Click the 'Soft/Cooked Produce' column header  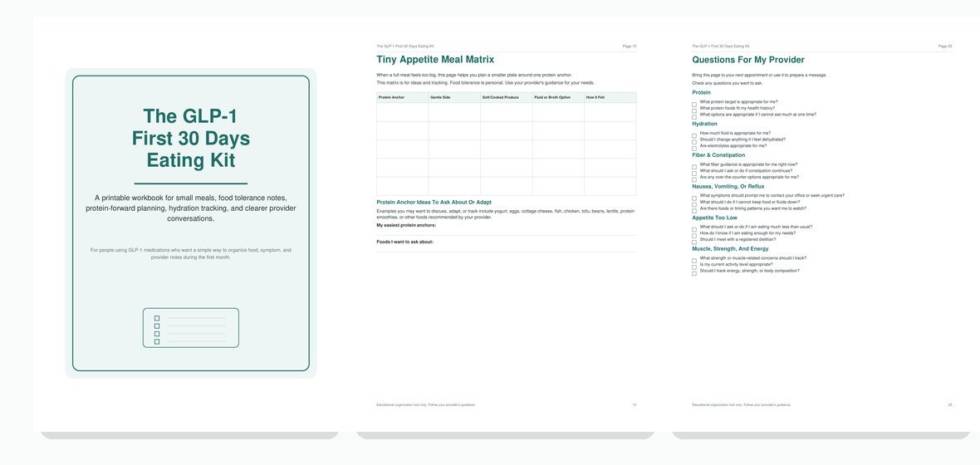click(507, 97)
